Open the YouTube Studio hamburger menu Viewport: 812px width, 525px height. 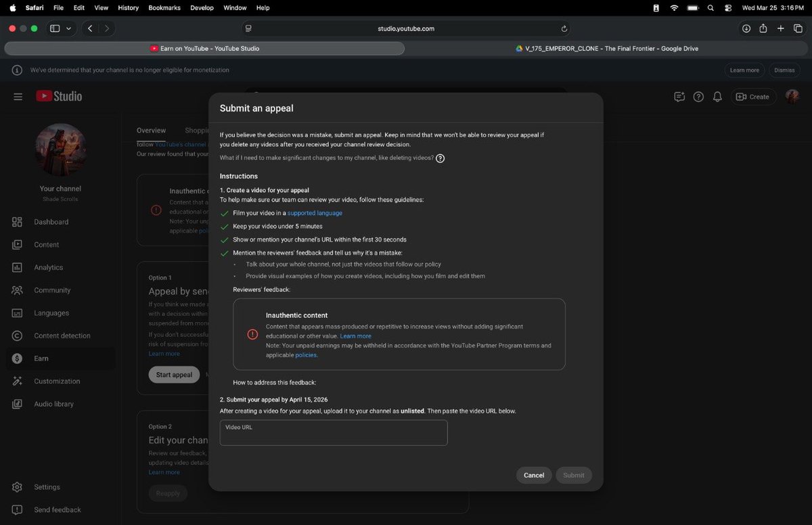point(18,97)
